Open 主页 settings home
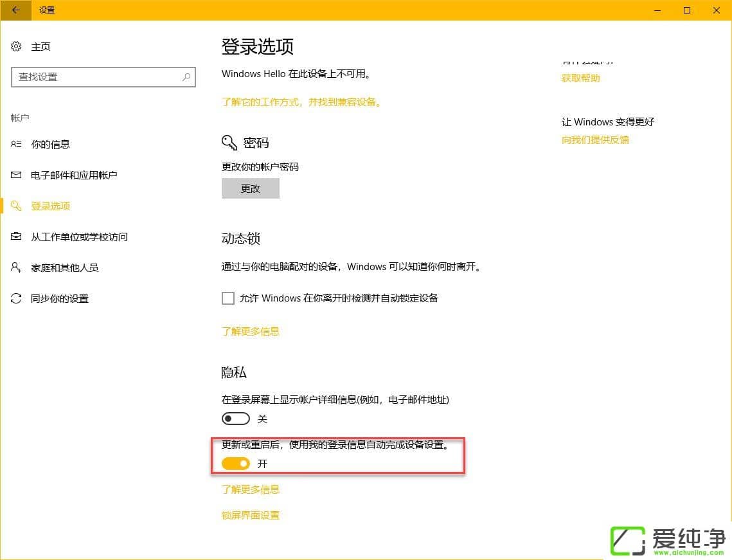The width and height of the screenshot is (732, 560). [40, 46]
